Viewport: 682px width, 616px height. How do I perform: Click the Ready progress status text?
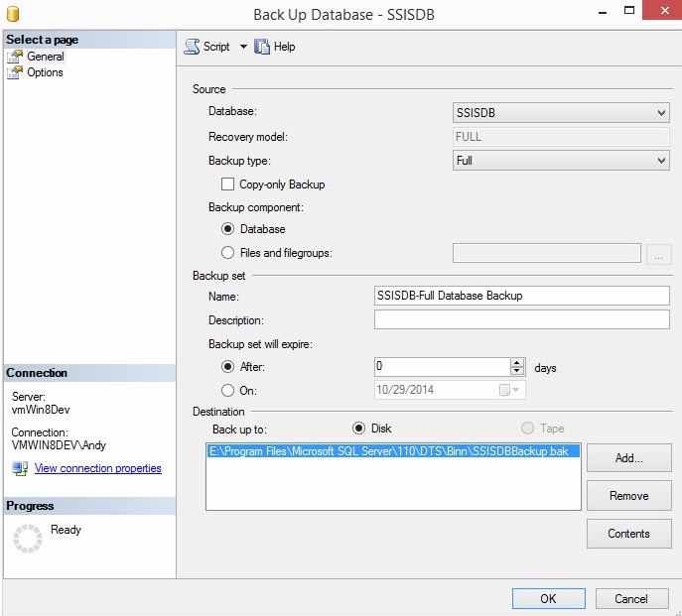66,530
